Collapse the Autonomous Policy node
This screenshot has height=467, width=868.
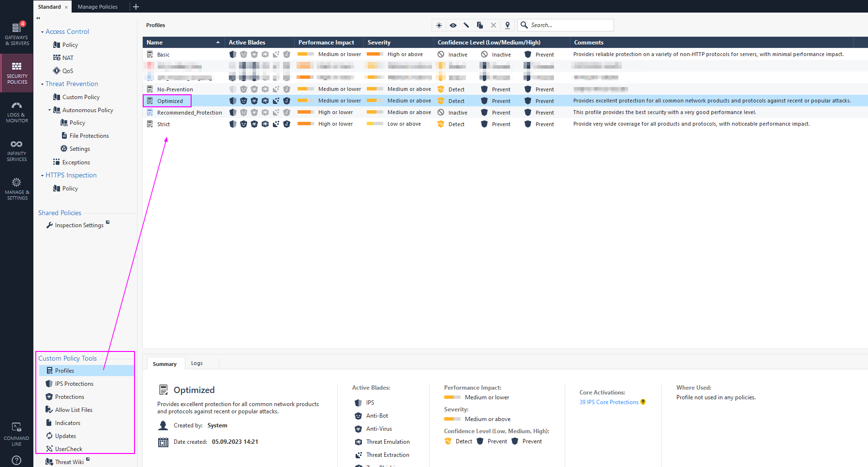[x=49, y=110]
